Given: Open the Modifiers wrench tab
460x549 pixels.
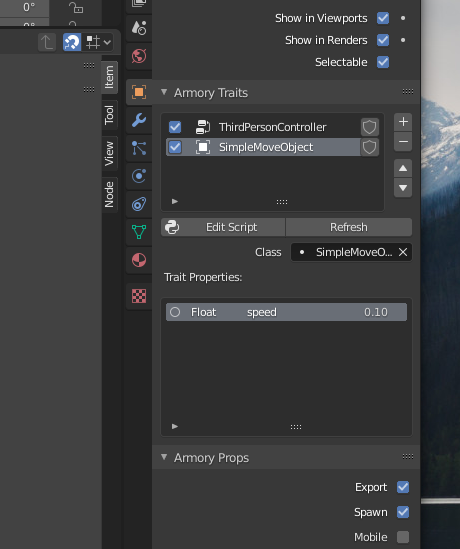Looking at the screenshot, I should [139, 120].
